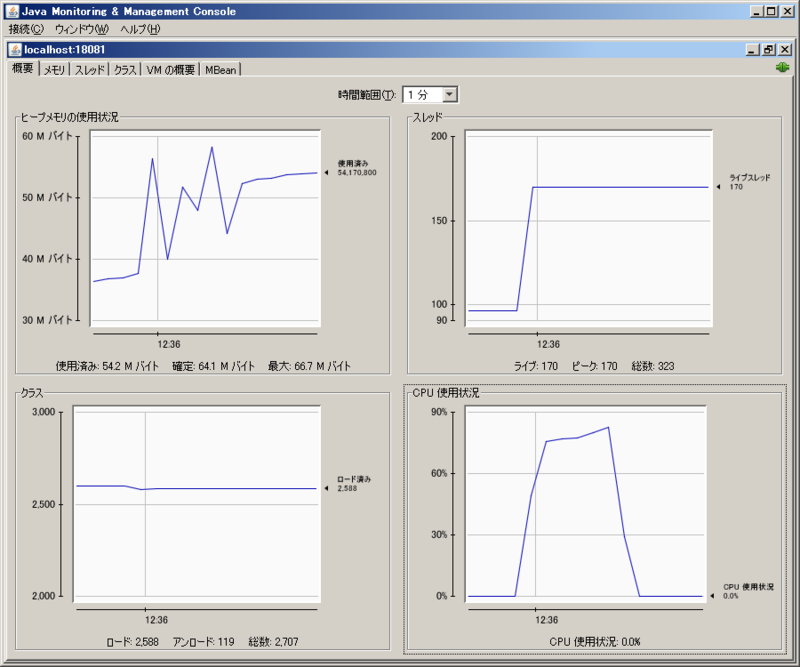Click the ヒープメモリの使用状況 panel title
This screenshot has width=800, height=667.
(69, 117)
